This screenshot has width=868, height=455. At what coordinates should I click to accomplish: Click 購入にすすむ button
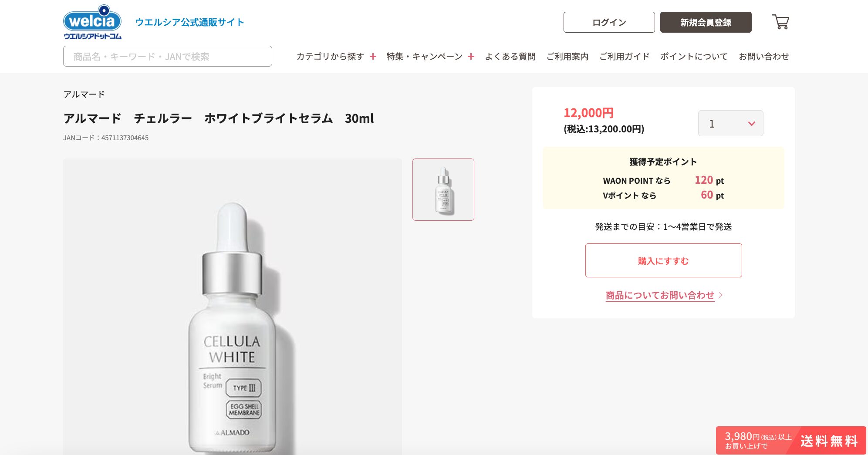point(663,260)
